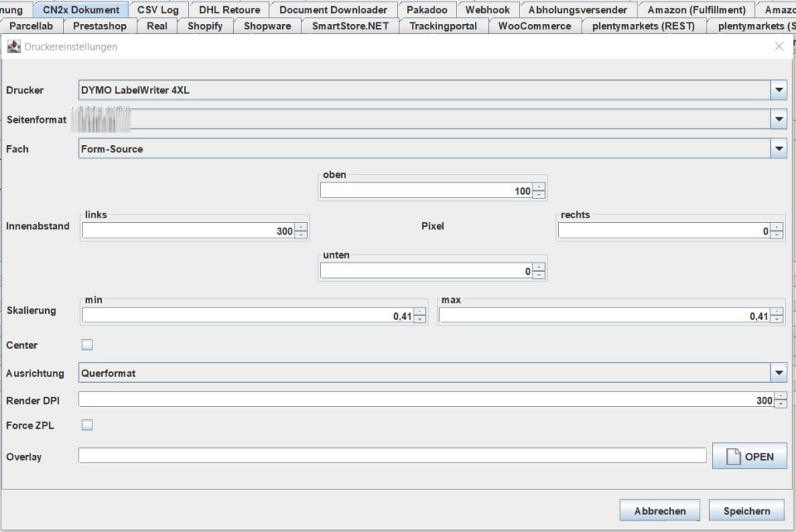Click the Pixel unit label

click(x=432, y=226)
